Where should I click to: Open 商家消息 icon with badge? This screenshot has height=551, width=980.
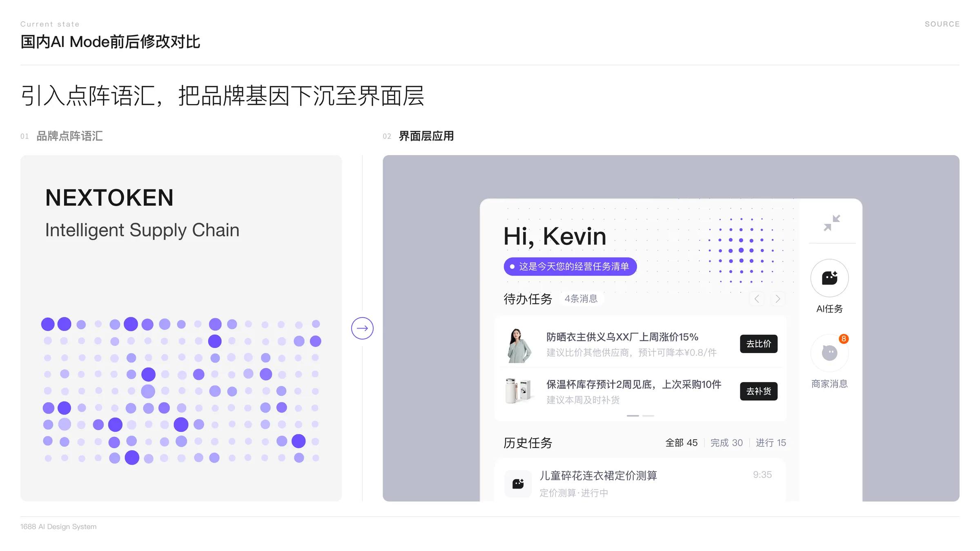point(830,353)
